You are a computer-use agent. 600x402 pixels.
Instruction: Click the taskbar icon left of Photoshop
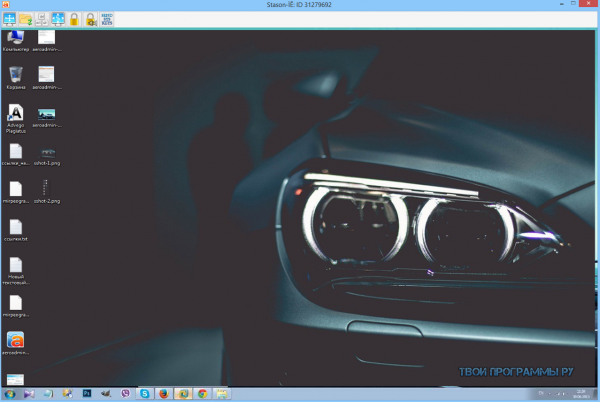[x=68, y=394]
